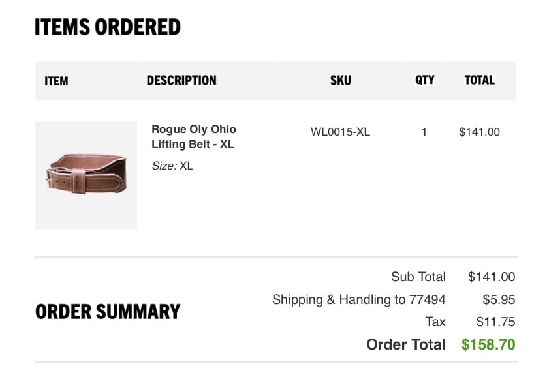Click the lifting belt product thumbnail
The width and height of the screenshot is (547, 392).
(86, 175)
